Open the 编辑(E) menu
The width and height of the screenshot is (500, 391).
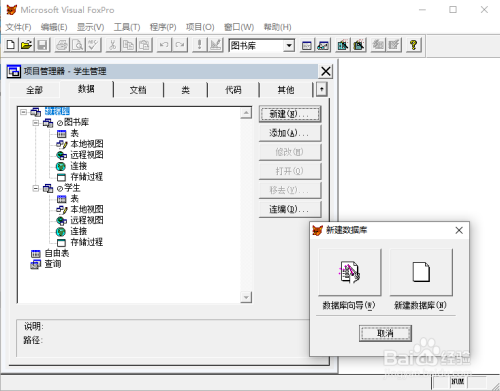click(x=54, y=27)
